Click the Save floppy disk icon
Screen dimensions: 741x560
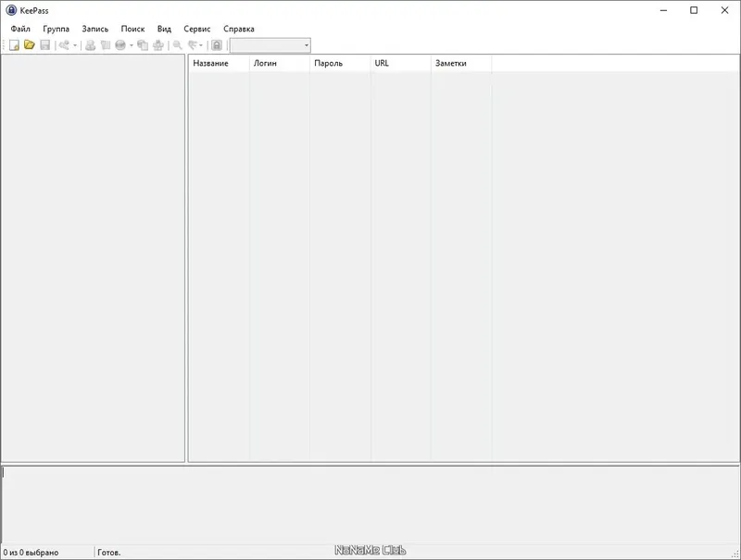(x=44, y=45)
